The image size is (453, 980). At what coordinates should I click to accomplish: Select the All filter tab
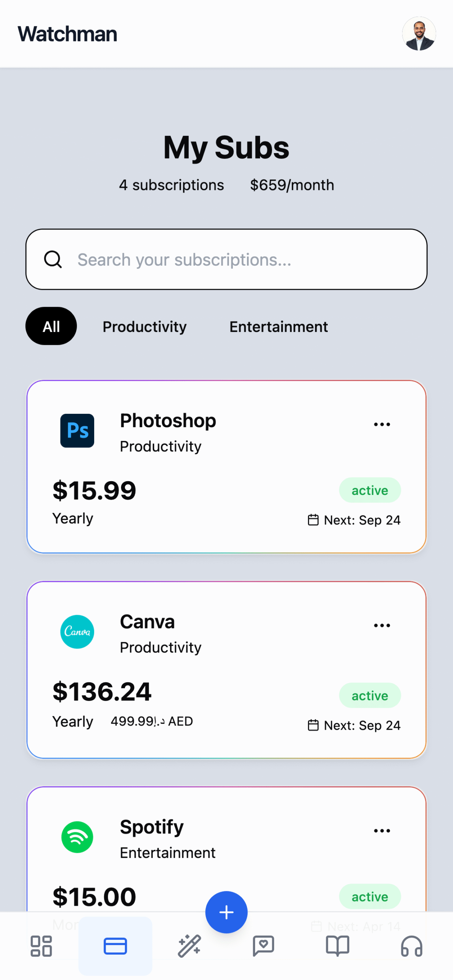coord(51,326)
